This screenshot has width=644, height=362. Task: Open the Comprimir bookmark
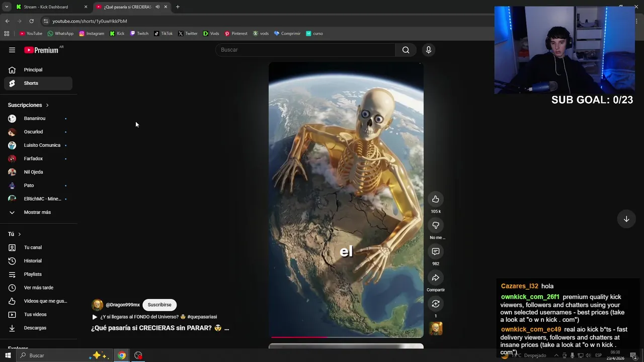(x=287, y=34)
